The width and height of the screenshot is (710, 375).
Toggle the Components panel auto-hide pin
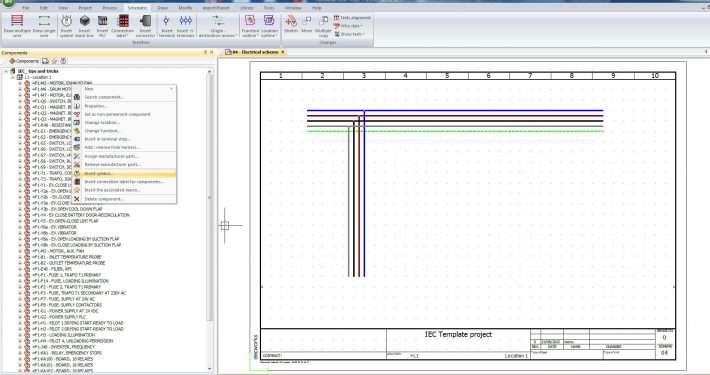(205, 53)
